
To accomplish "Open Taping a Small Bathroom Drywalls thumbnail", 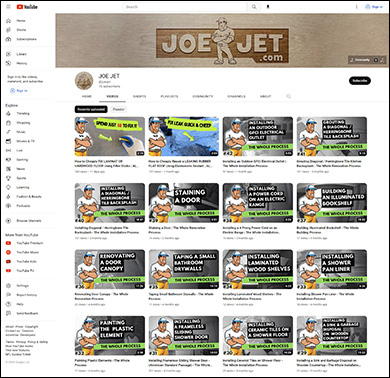I will 184,269.
